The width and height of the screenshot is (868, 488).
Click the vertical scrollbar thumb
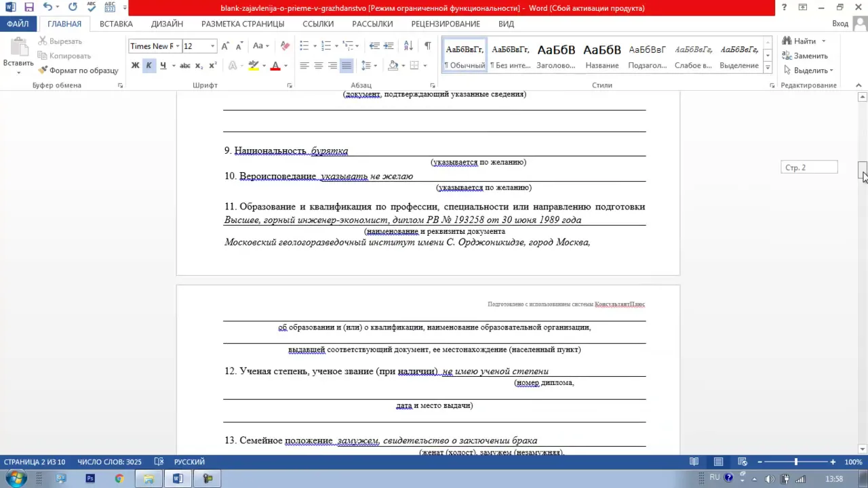coord(863,171)
